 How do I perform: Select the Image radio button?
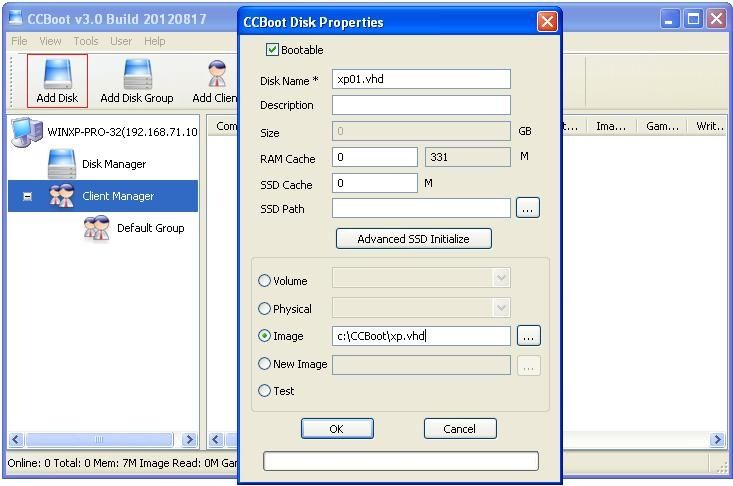[x=265, y=336]
